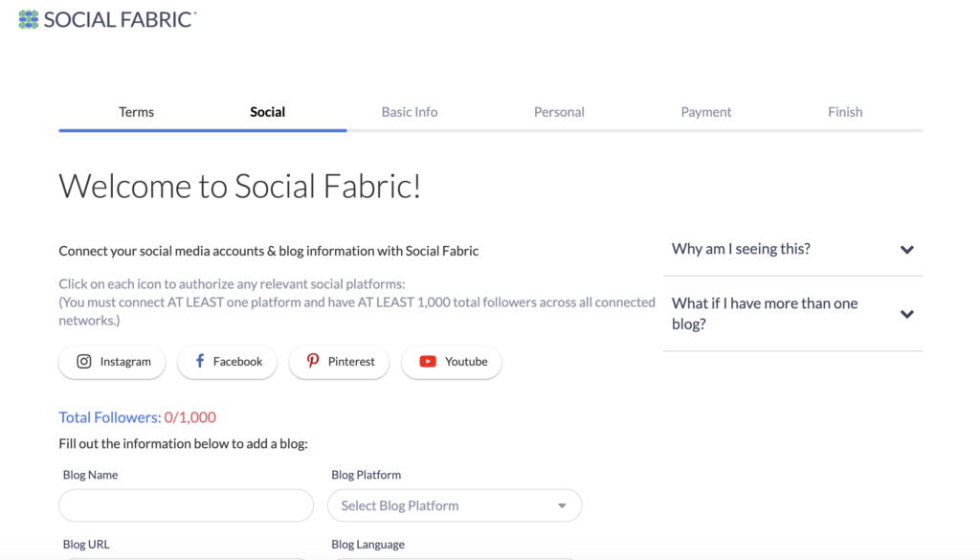Image resolution: width=980 pixels, height=560 pixels.
Task: Authorize the Instagram account button
Action: click(x=112, y=362)
